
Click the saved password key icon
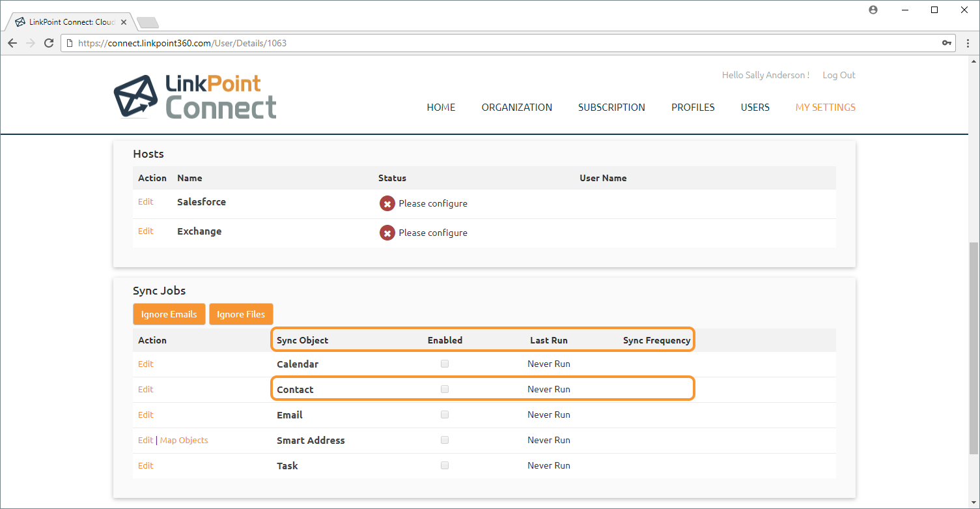(x=946, y=43)
